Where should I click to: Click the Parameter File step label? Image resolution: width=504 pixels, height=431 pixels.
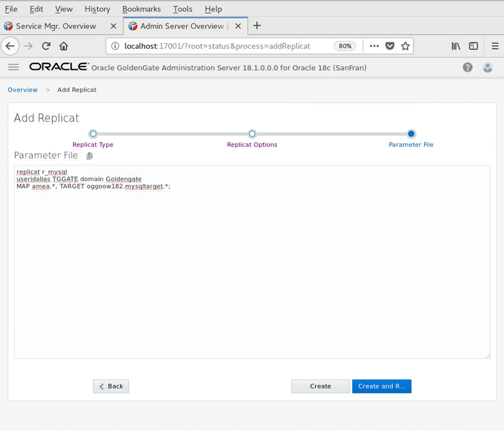(410, 145)
